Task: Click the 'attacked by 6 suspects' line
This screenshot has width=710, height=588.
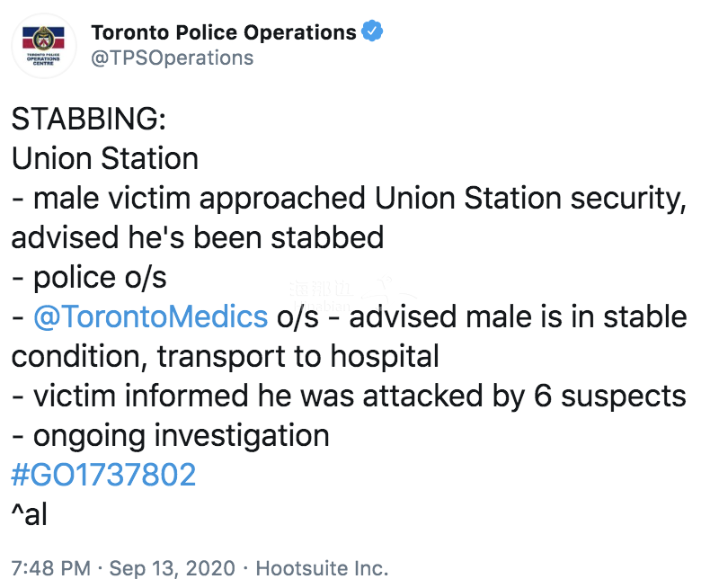Action: (x=349, y=396)
